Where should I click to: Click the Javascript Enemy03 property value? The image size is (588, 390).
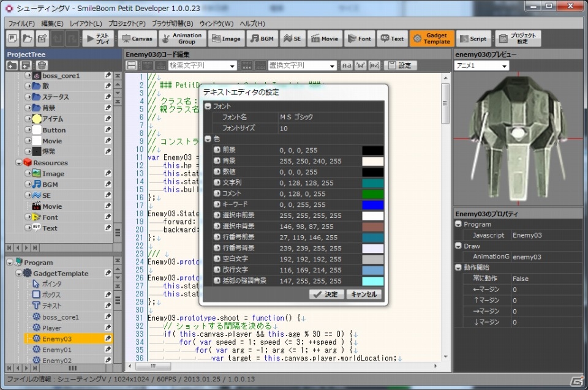[546, 235]
